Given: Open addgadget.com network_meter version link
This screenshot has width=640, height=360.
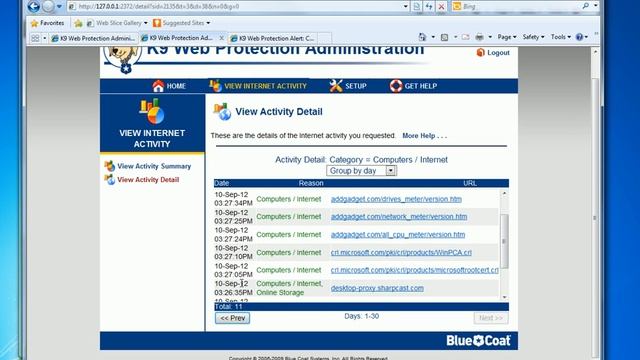Looking at the screenshot, I should [399, 217].
